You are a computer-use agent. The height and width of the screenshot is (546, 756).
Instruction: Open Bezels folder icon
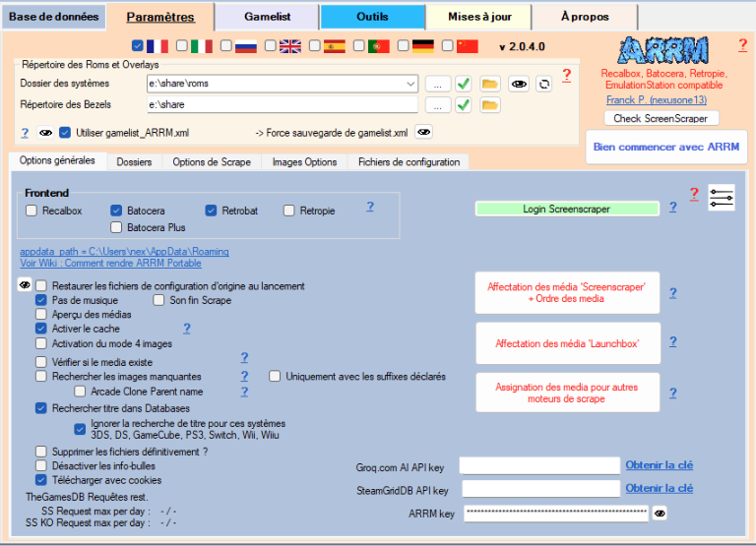(x=490, y=105)
